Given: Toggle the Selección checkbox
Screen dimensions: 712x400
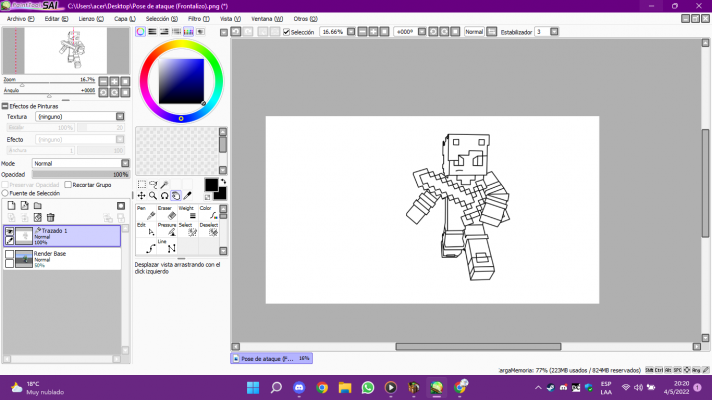Looking at the screenshot, I should (x=286, y=32).
